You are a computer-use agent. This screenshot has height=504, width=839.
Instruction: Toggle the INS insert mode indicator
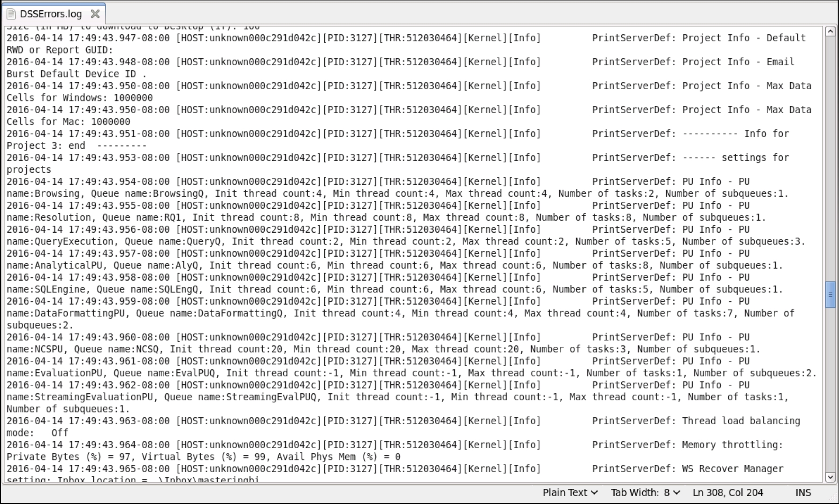coord(803,493)
